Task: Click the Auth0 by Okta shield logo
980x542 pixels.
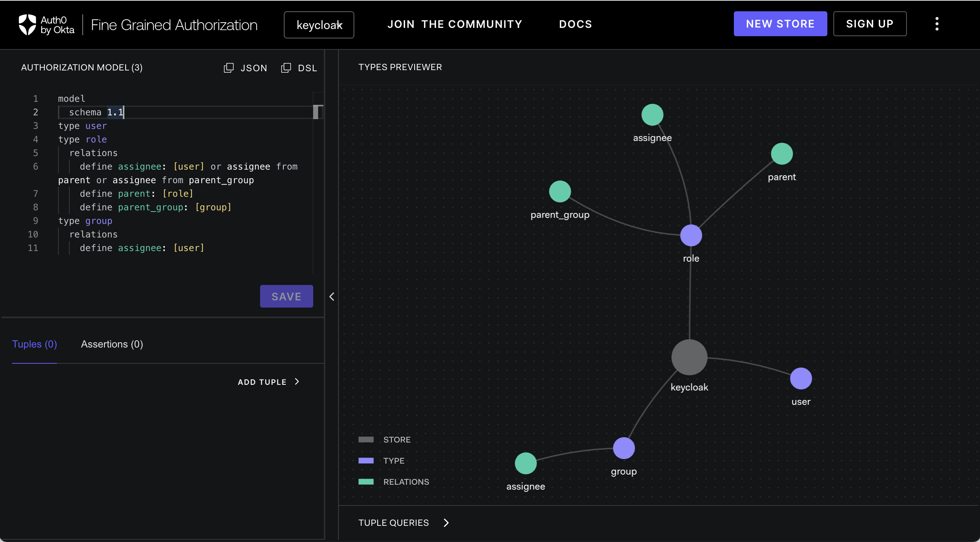Action: [28, 24]
